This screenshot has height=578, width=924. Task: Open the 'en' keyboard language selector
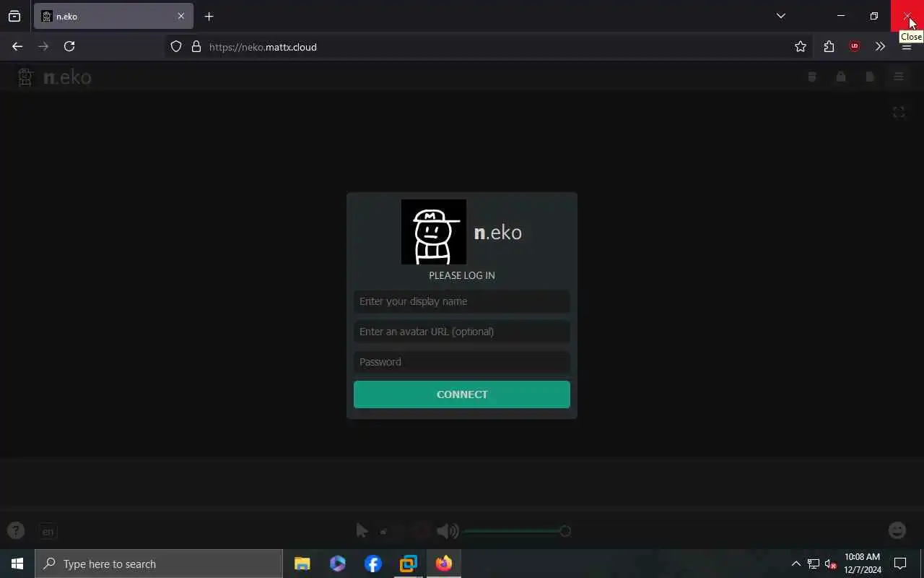tap(48, 532)
